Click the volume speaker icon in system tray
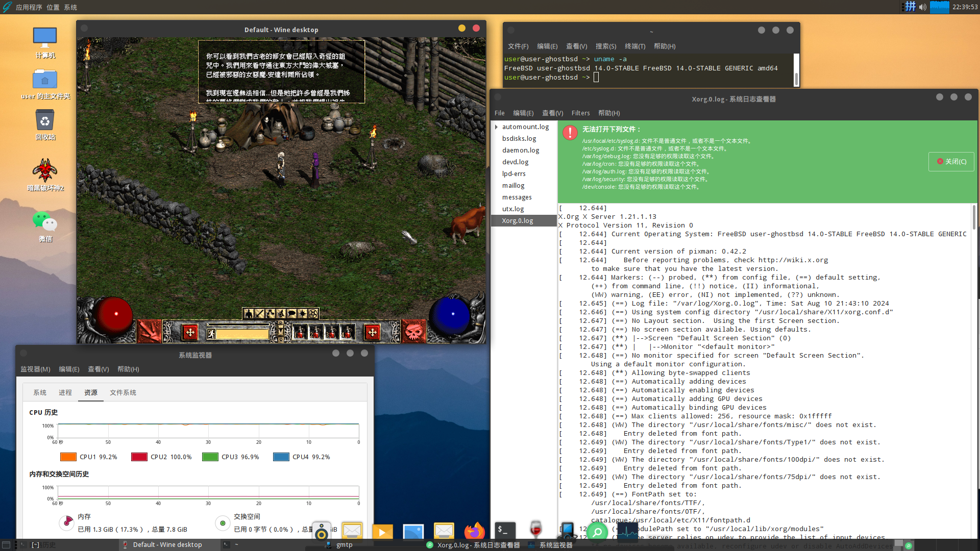The height and width of the screenshot is (551, 980). coord(922,7)
